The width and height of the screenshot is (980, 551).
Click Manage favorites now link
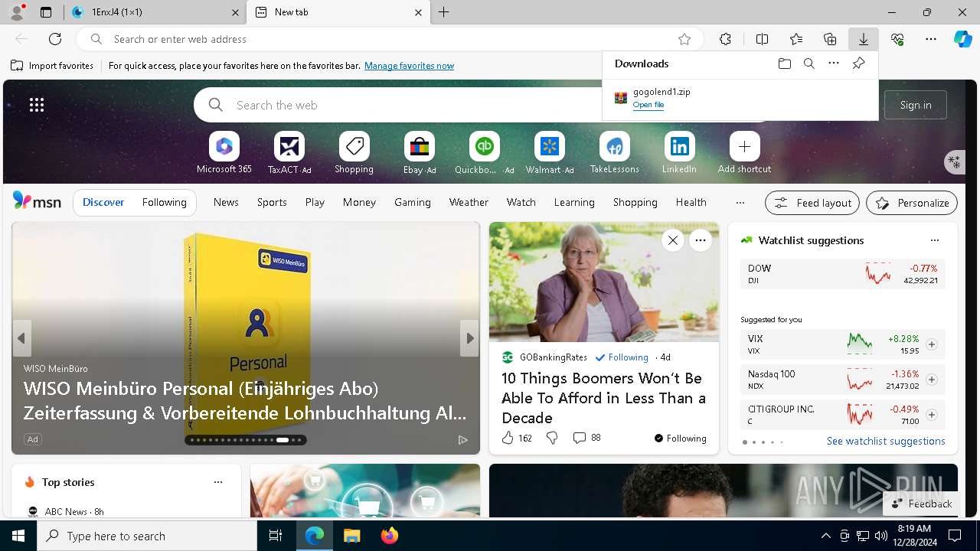click(x=409, y=66)
